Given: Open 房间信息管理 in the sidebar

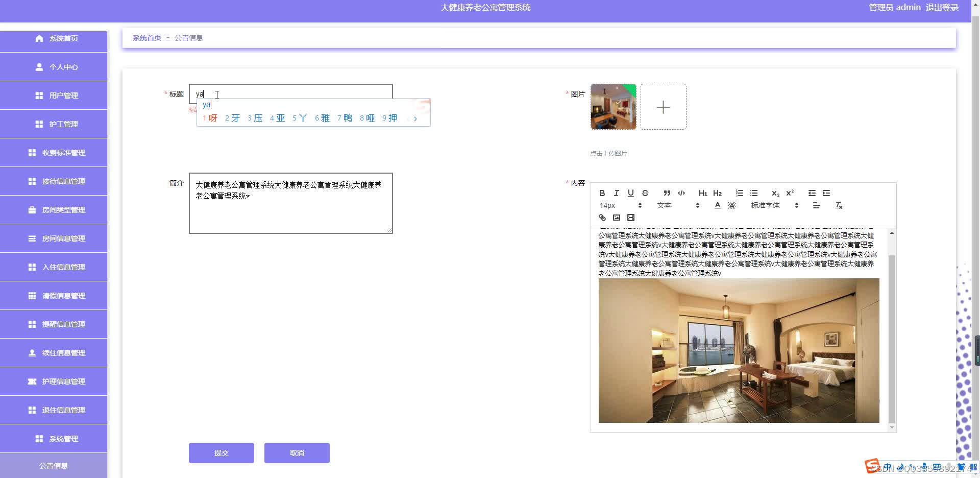Looking at the screenshot, I should [54, 238].
